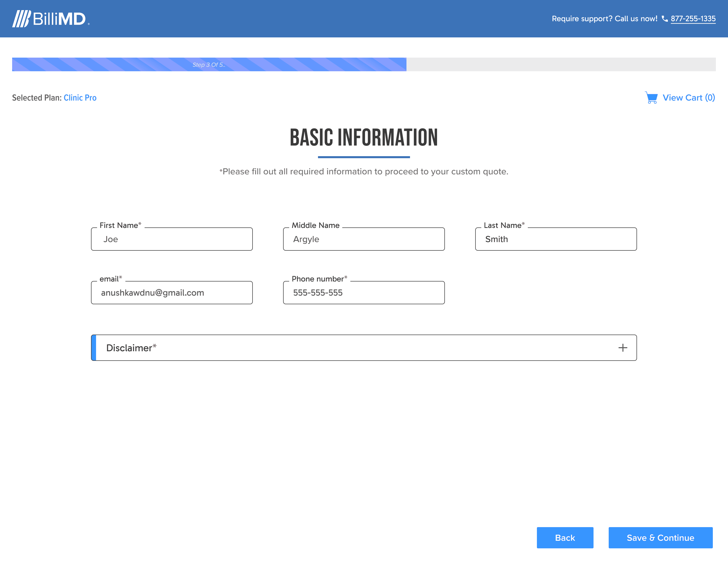Click into the email field
728x563 pixels.
[172, 293]
